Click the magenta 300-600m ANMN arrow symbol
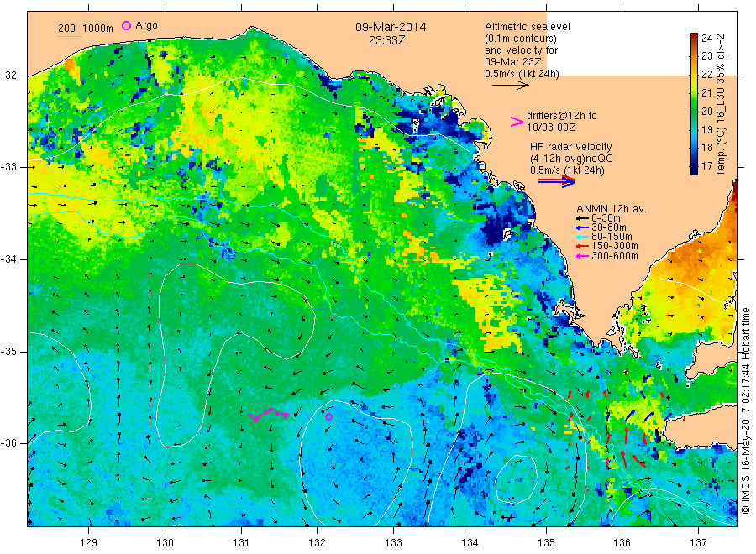 pos(582,256)
